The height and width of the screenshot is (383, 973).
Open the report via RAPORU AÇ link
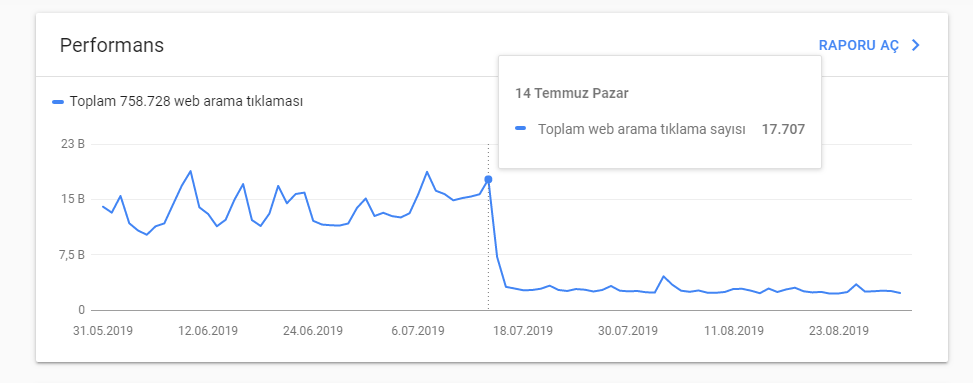(x=859, y=46)
